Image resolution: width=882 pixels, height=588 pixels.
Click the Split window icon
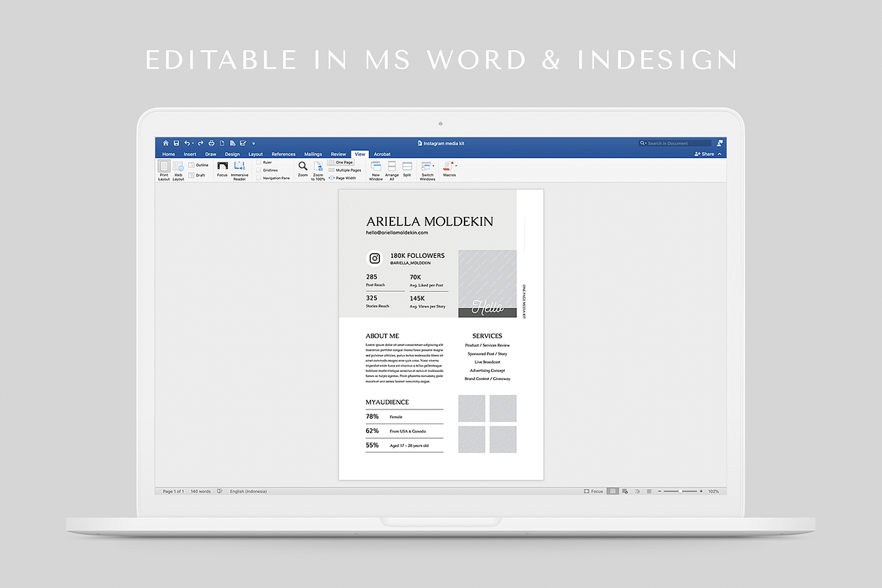click(407, 170)
